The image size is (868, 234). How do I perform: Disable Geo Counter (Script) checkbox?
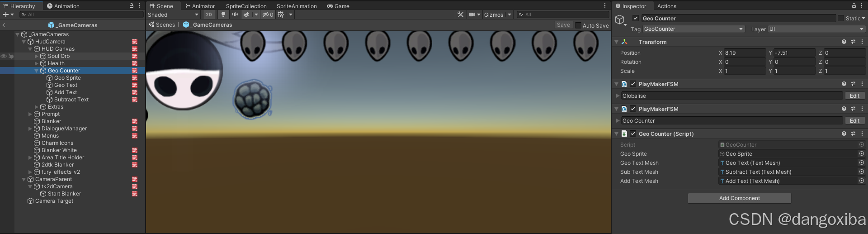click(633, 134)
